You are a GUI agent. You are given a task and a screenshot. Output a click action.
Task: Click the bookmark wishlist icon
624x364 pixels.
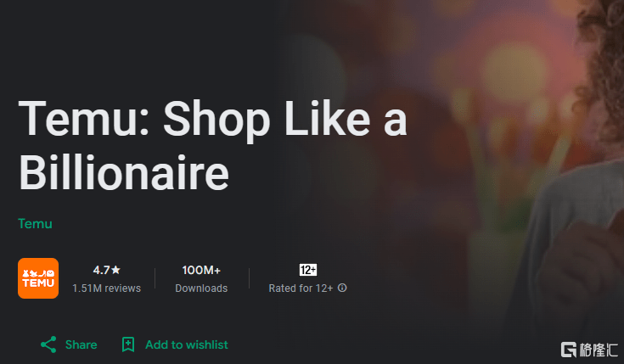point(127,344)
